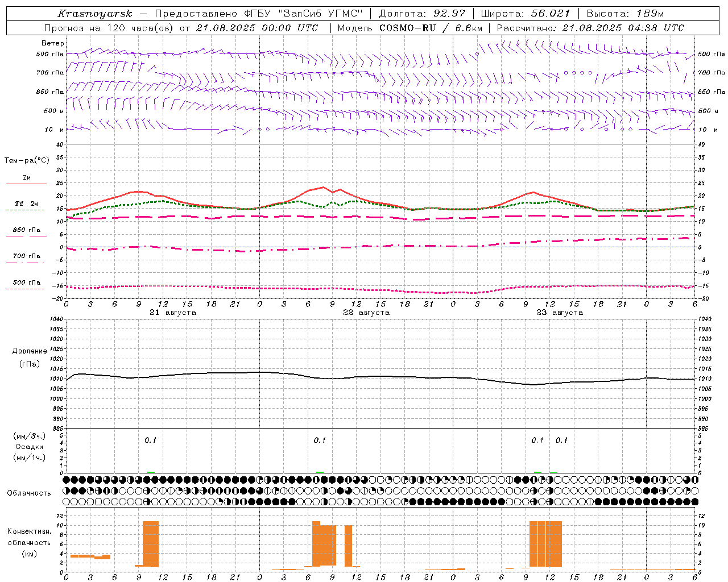The width and height of the screenshot is (728, 582).
Task: Click the 'Td 2м' dew point legend entry
Action: click(26, 203)
